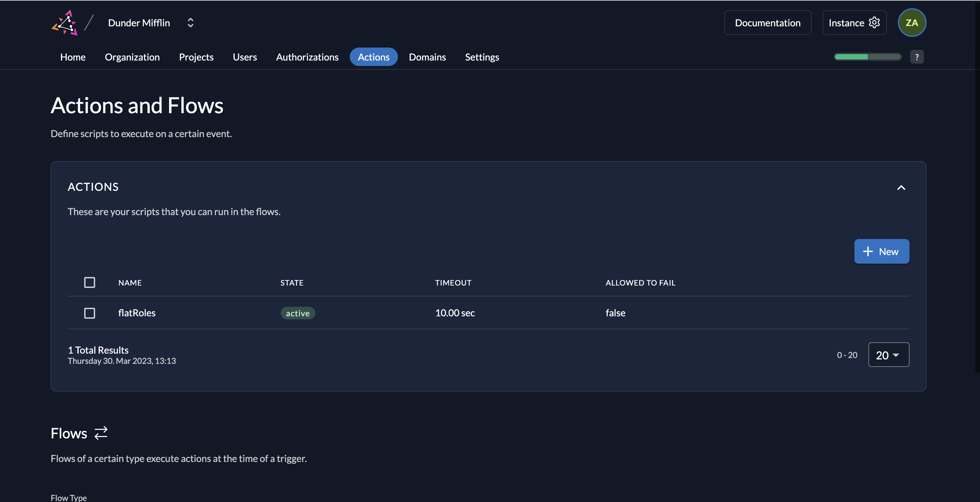The height and width of the screenshot is (502, 980).
Task: Open the page size 20 dropdown
Action: point(888,355)
